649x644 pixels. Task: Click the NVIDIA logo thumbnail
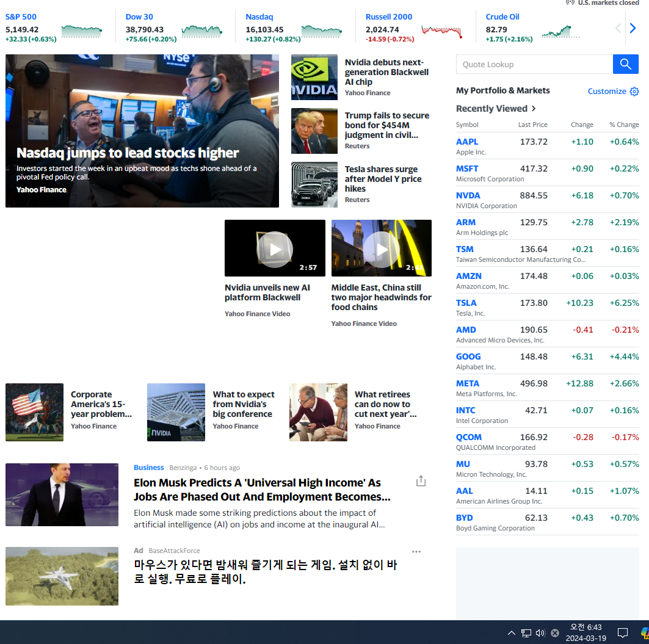[314, 77]
